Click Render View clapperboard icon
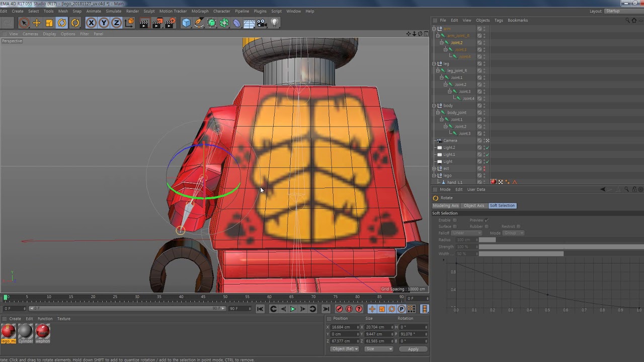 pyautogui.click(x=144, y=23)
